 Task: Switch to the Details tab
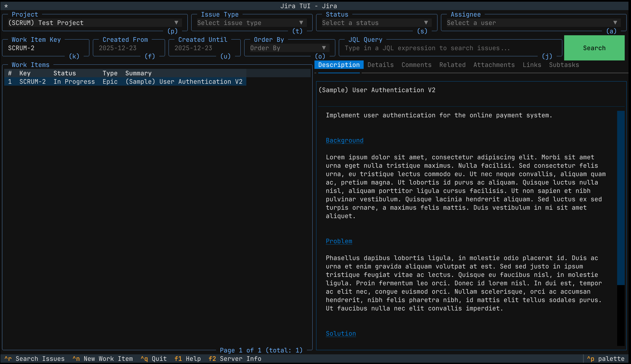pos(380,65)
